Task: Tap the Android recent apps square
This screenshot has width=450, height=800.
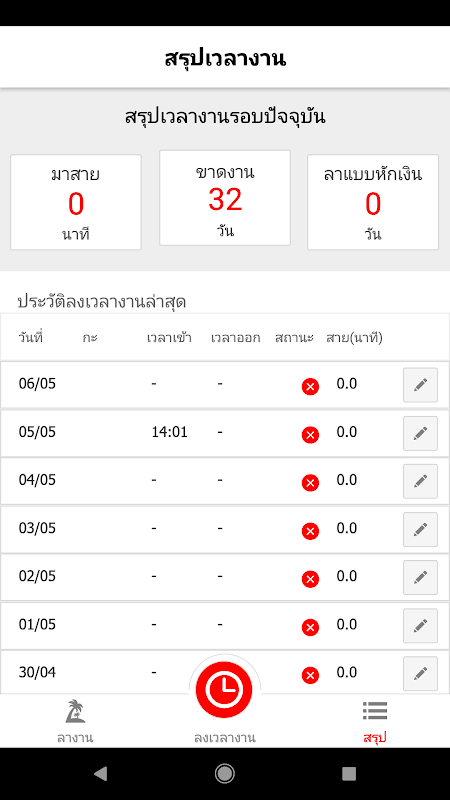Action: coord(349,774)
